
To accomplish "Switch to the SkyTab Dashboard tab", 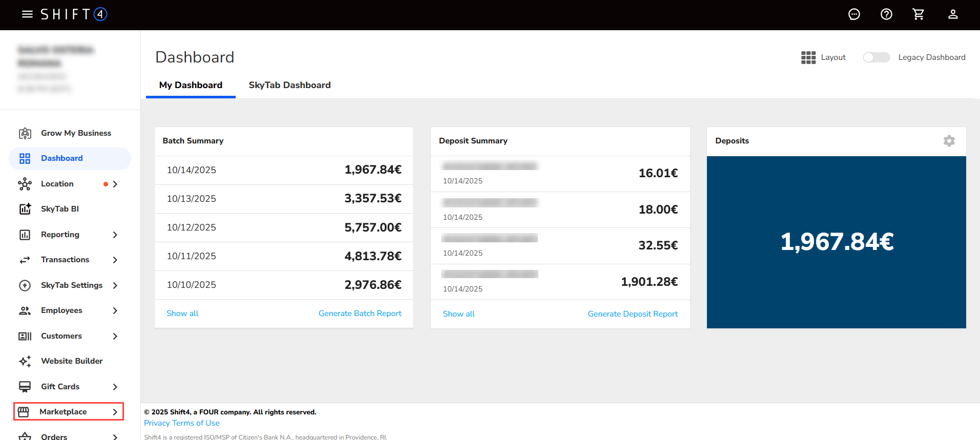I will (289, 85).
